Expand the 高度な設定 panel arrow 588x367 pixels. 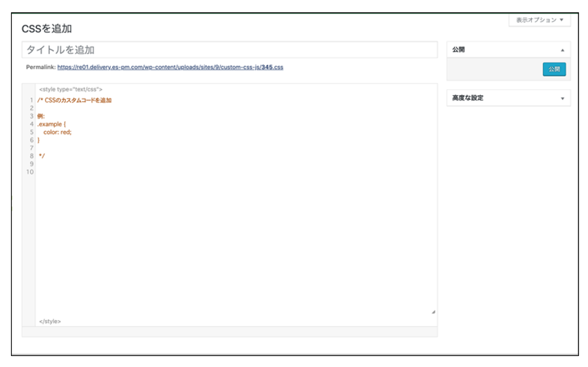[x=562, y=98]
